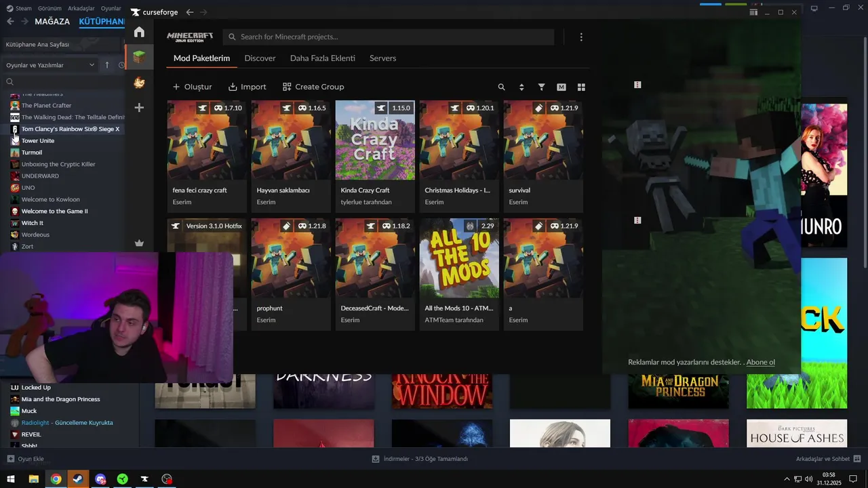Screen dimensions: 868x488
Task: Click Search for Minecraft projects field
Action: [389, 37]
